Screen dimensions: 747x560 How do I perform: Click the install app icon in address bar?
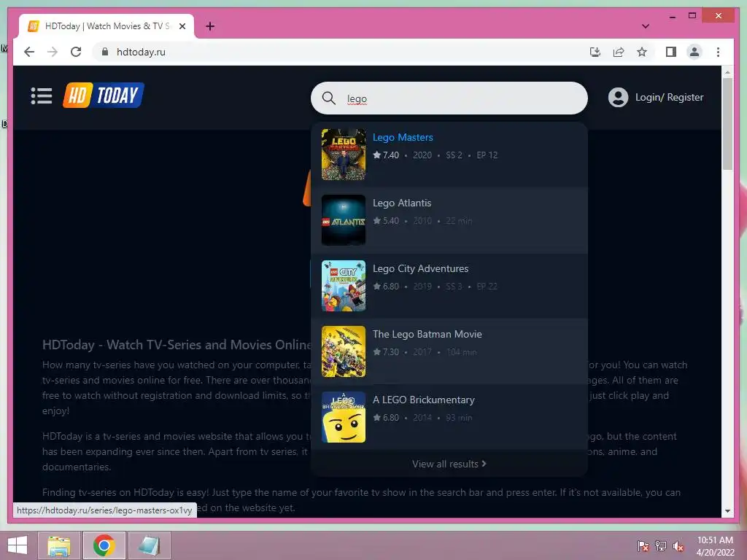[595, 52]
